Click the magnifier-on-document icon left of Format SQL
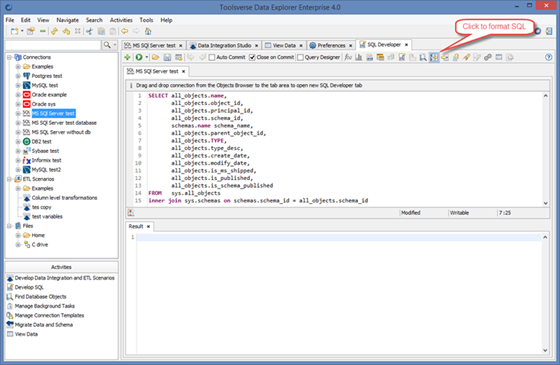Viewport: 560px width, 365px height. pos(423,57)
